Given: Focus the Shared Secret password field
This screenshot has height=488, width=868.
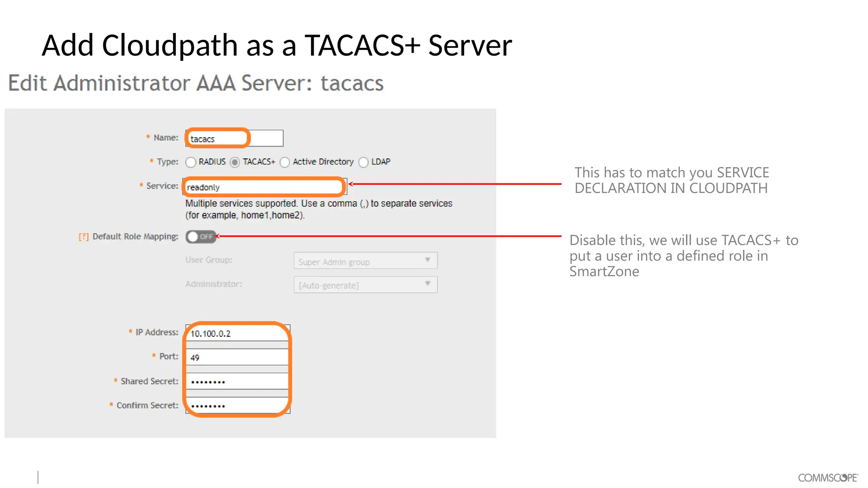Looking at the screenshot, I should point(238,381).
